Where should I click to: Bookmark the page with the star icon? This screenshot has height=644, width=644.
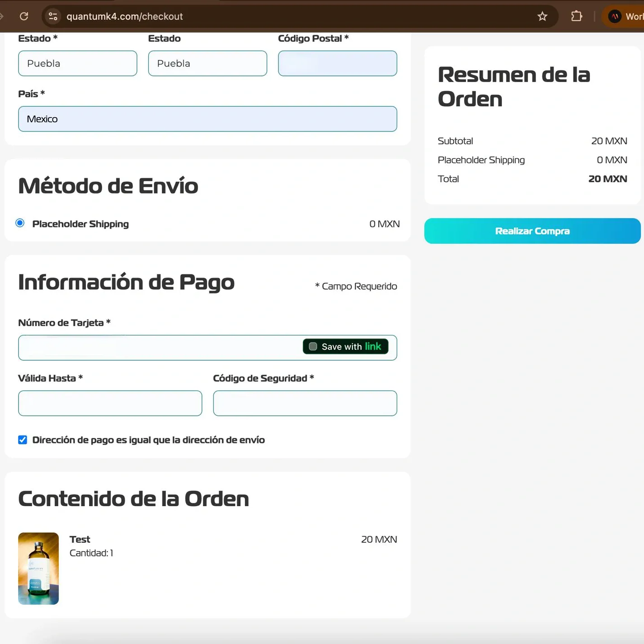pos(542,16)
